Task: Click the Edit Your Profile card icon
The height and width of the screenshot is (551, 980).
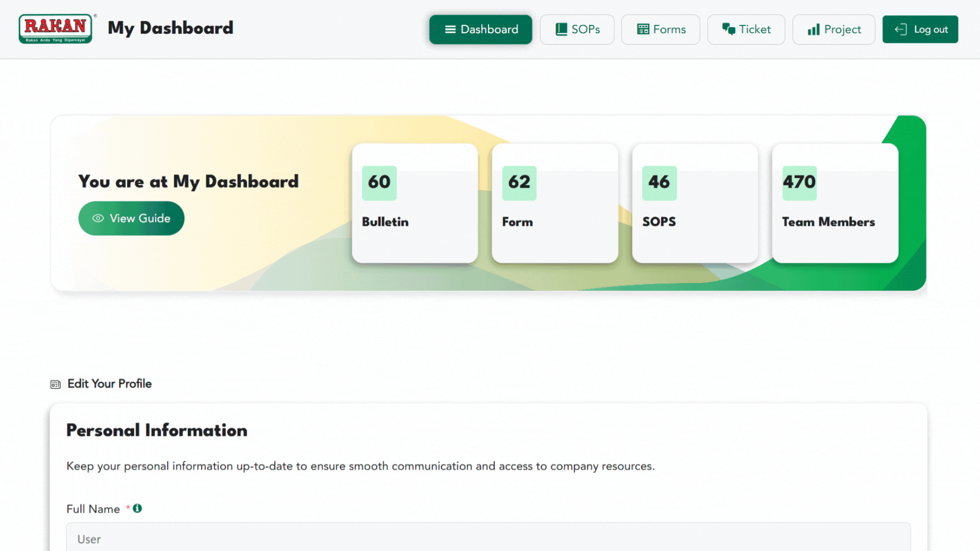Action: [56, 384]
